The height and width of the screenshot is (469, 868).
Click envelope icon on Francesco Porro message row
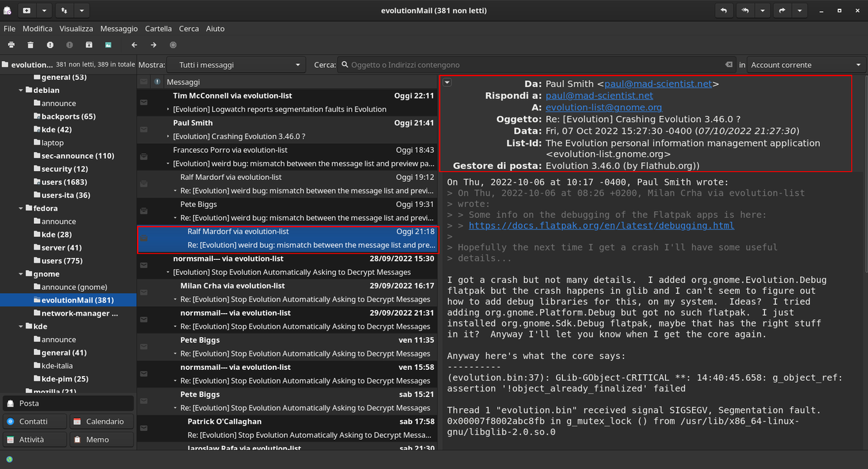[x=144, y=156]
